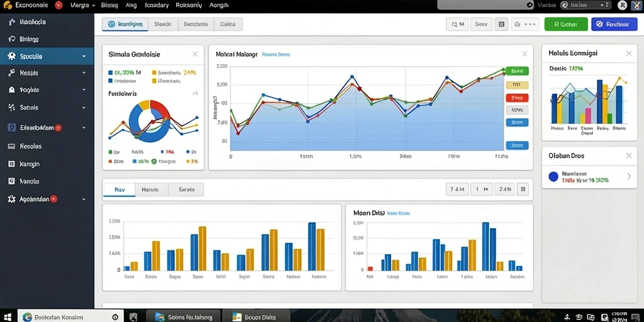Select the 'Ikanfigra' tab with the blue icon
644x322 pixels.
(x=125, y=25)
